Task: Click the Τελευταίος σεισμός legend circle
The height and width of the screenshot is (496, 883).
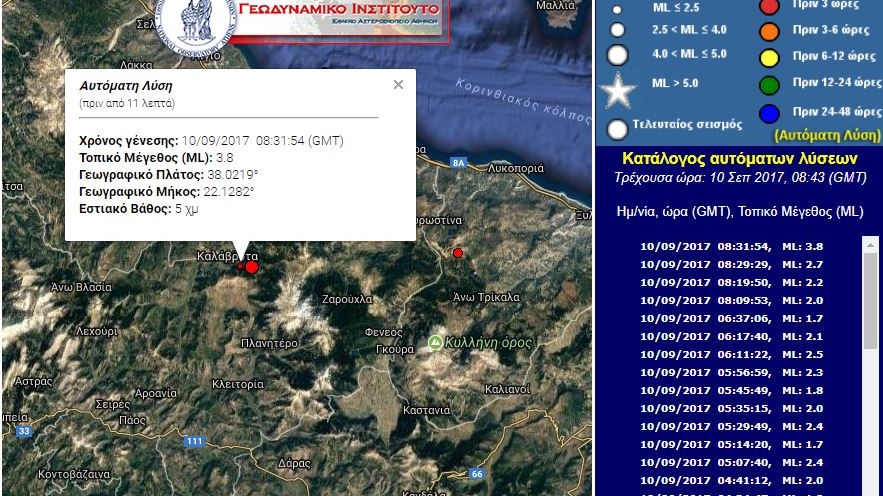Action: click(617, 129)
